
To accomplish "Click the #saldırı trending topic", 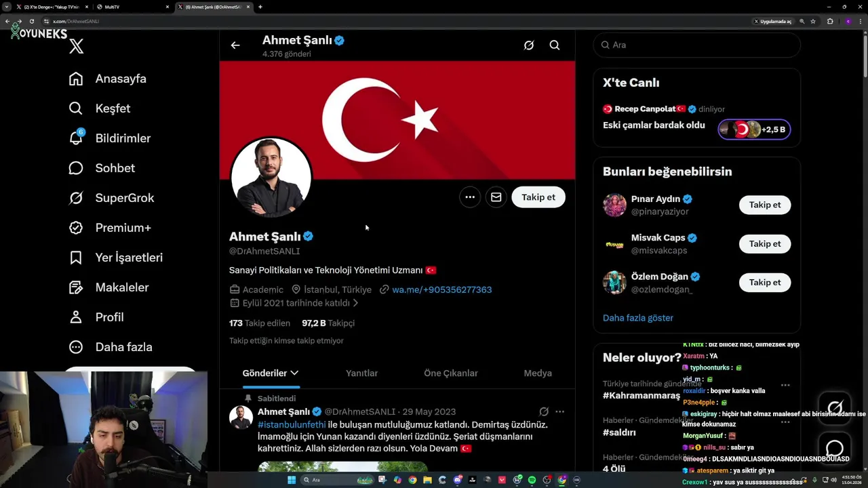I will coord(619,432).
